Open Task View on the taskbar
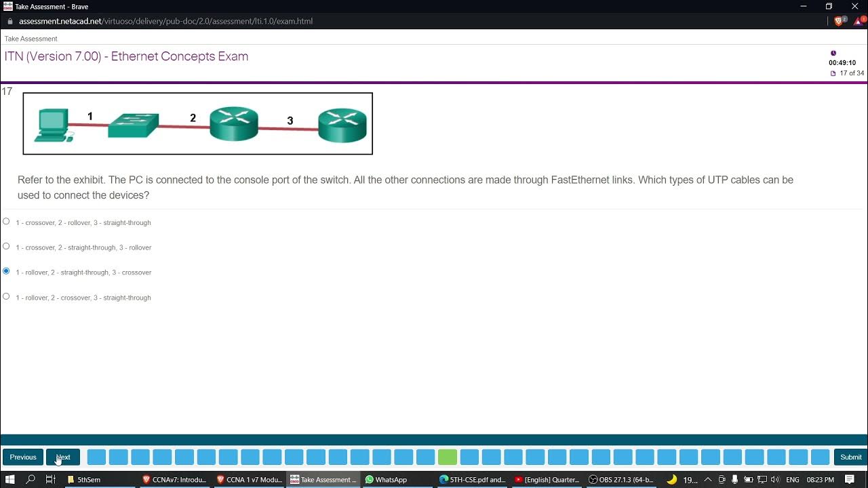 (50, 480)
